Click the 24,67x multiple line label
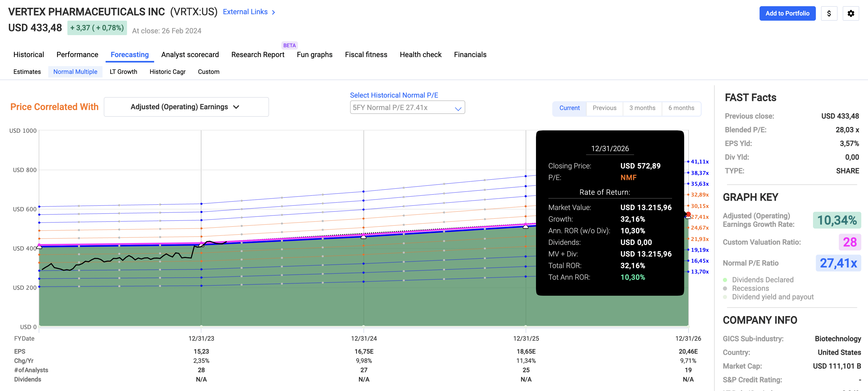This screenshot has width=868, height=391. [x=700, y=228]
